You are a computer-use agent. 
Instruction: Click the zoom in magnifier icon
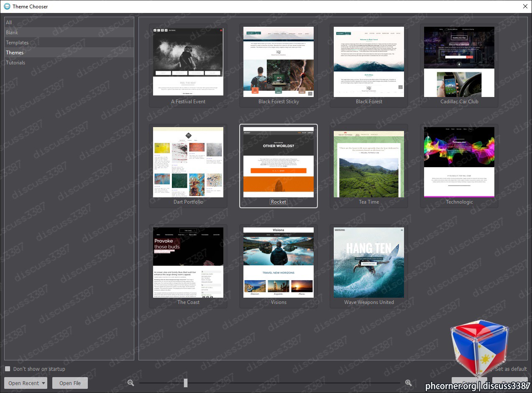click(409, 383)
